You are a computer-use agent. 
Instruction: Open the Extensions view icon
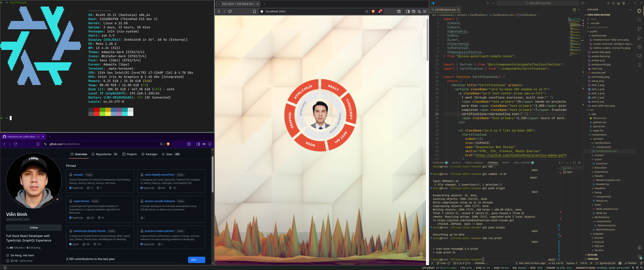[639, 47]
